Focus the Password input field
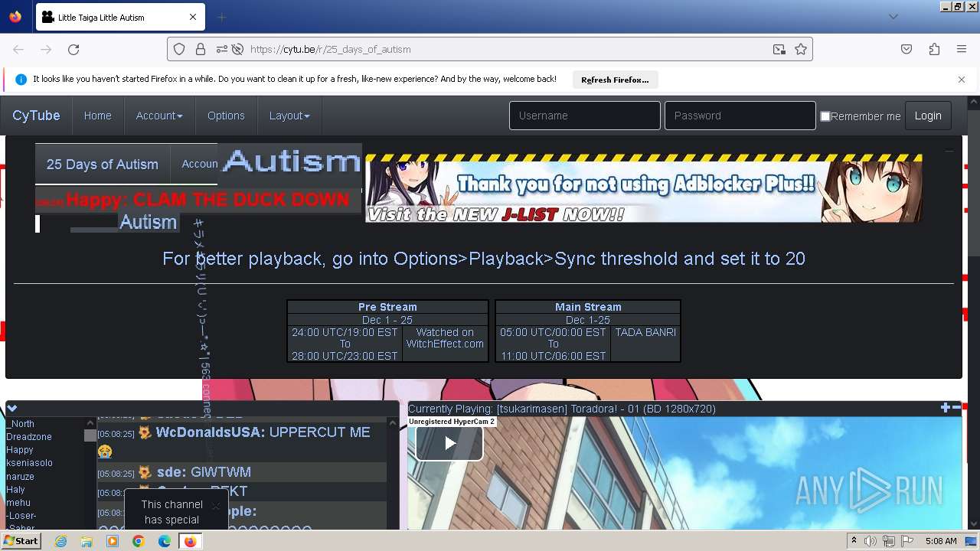 point(740,116)
